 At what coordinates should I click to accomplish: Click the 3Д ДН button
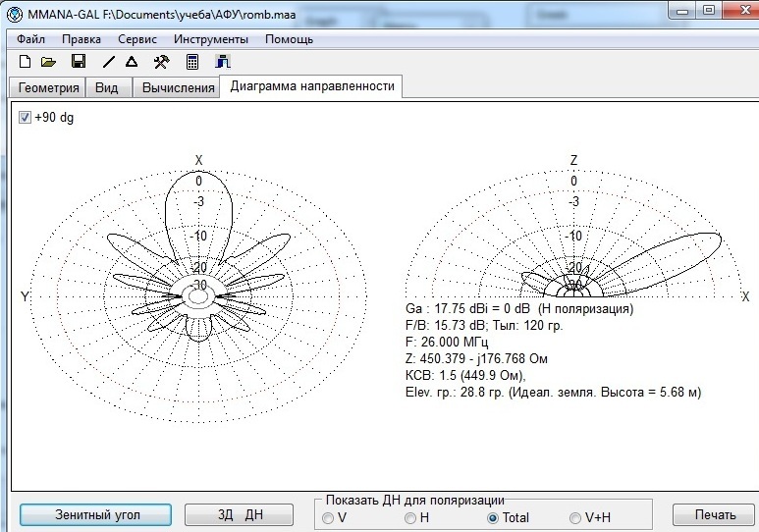[x=240, y=515]
